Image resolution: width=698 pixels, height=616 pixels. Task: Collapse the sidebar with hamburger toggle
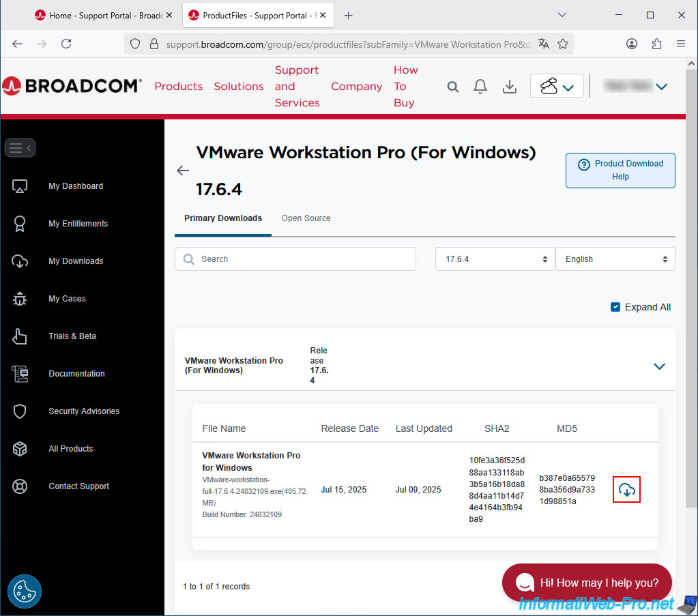[20, 147]
